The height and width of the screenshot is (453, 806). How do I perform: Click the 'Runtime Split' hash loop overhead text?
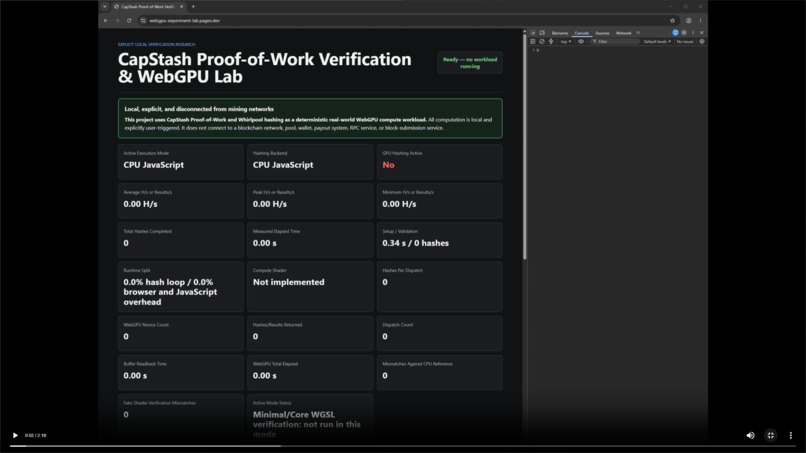pos(170,292)
